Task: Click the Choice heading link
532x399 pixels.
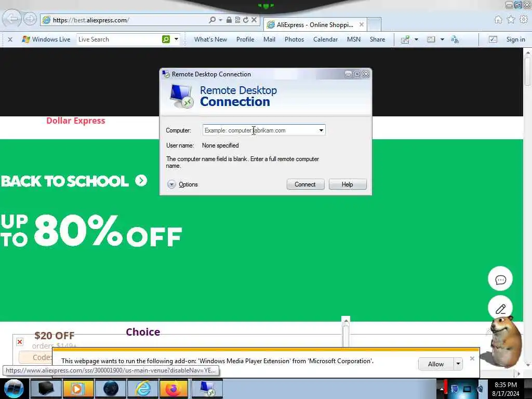Action: coord(143,332)
